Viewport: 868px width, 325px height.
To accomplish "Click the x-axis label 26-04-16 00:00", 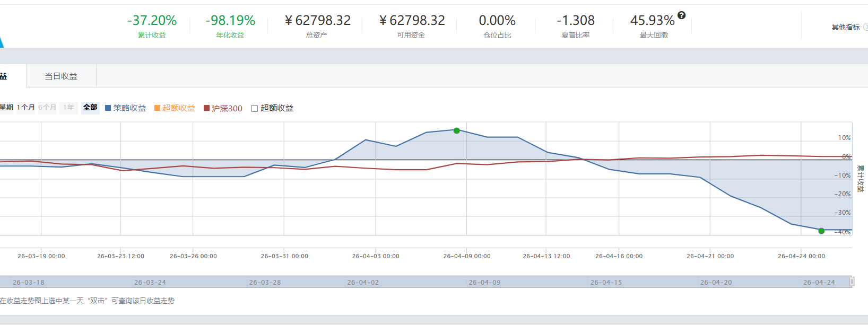I will click(619, 256).
